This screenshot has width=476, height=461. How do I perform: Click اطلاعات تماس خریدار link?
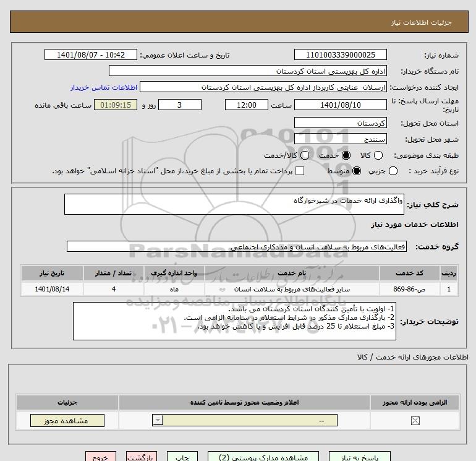point(104,87)
